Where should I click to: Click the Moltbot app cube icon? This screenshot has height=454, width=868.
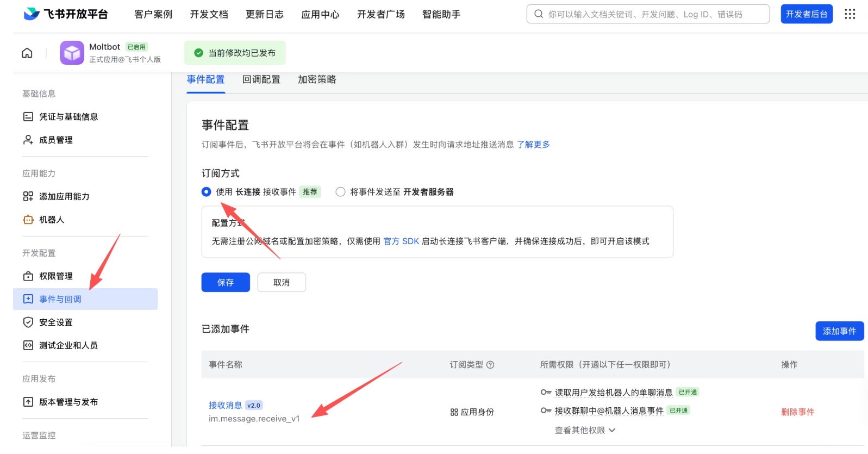pyautogui.click(x=72, y=53)
